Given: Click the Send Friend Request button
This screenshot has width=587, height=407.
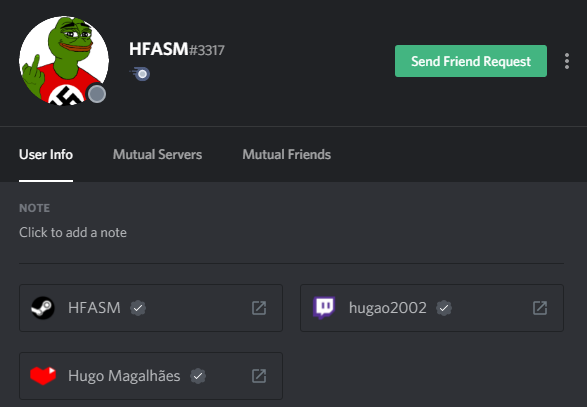Looking at the screenshot, I should click(471, 61).
